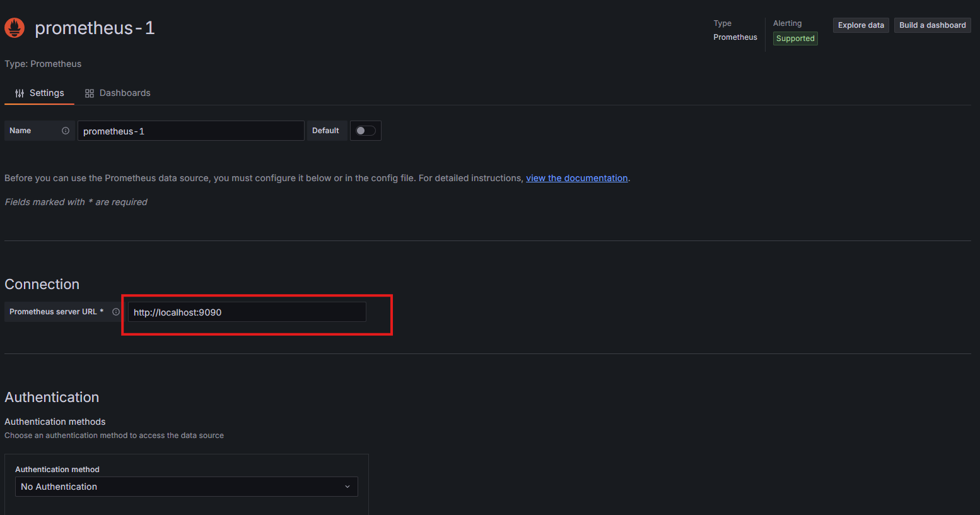Open the view the documentation link
980x515 pixels.
[576, 178]
